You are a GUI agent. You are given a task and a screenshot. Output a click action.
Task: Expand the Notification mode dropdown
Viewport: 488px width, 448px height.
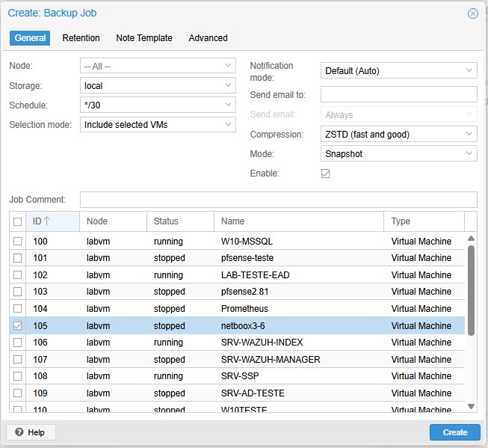(469, 70)
